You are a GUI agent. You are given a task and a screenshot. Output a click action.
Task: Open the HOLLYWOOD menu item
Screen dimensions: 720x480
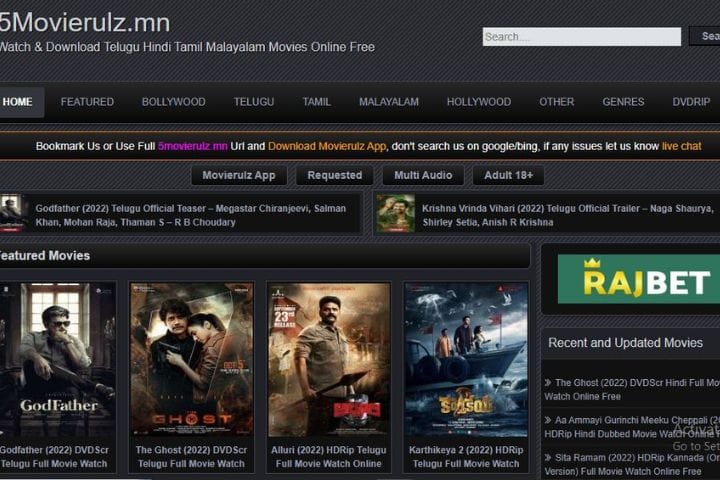pyautogui.click(x=479, y=102)
